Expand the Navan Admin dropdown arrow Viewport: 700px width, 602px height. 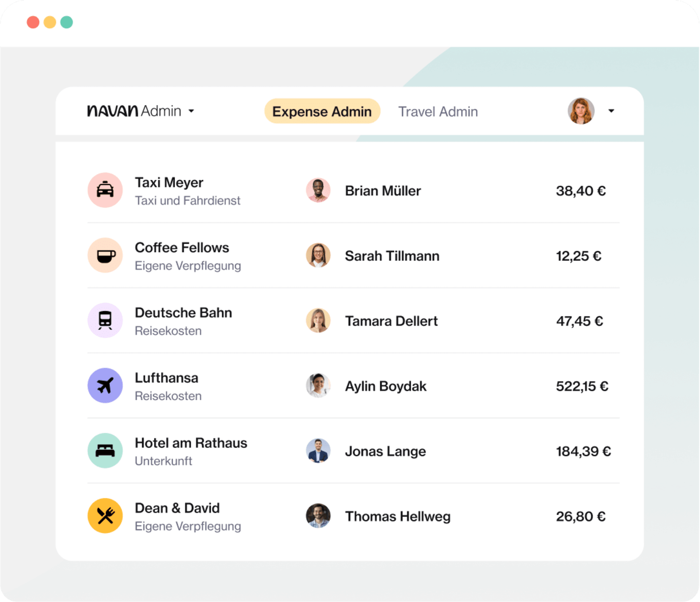[x=192, y=111]
